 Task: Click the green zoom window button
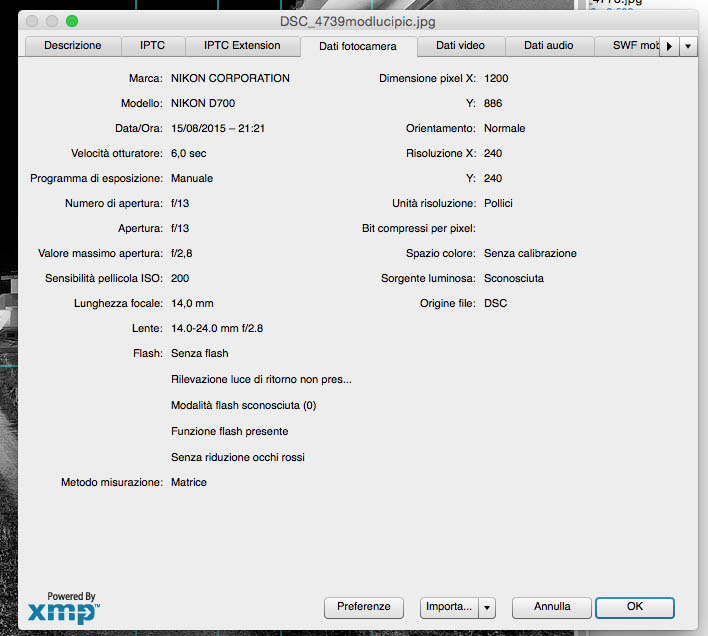tap(72, 21)
